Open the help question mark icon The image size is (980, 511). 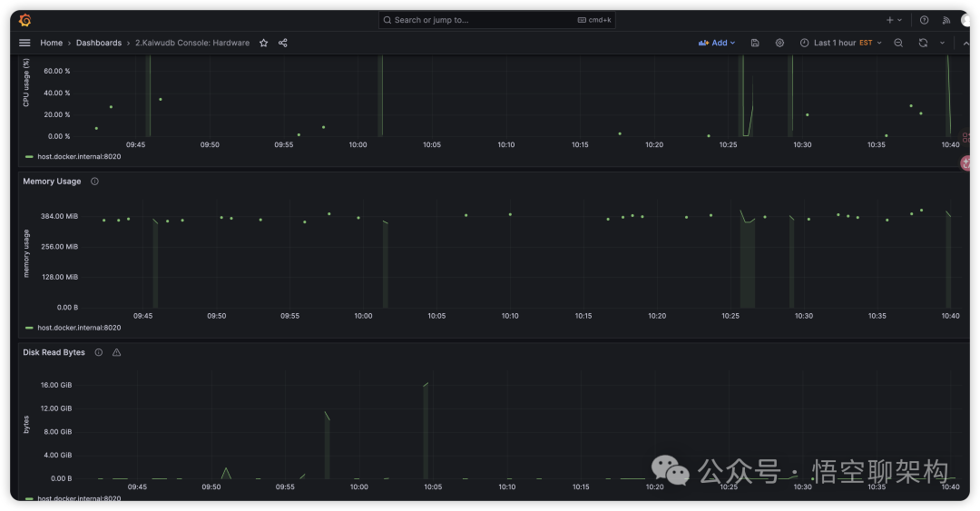[924, 20]
